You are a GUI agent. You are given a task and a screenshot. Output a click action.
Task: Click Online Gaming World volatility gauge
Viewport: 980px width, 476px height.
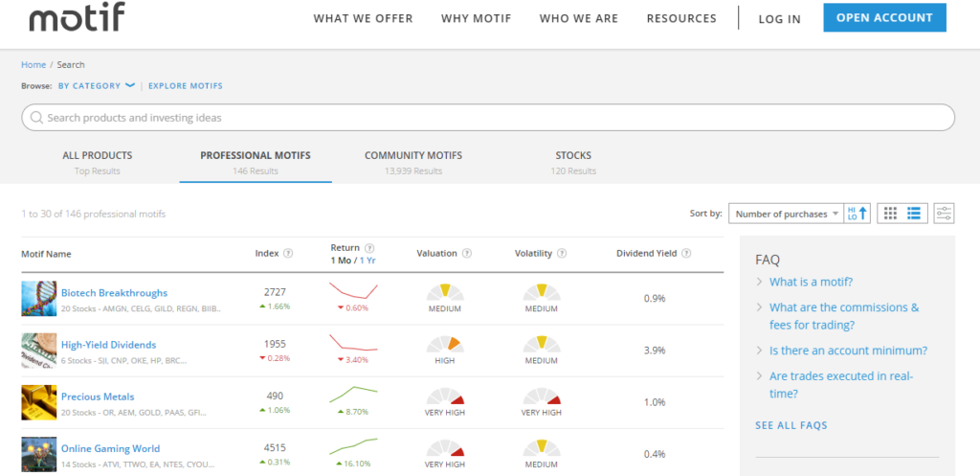[542, 448]
